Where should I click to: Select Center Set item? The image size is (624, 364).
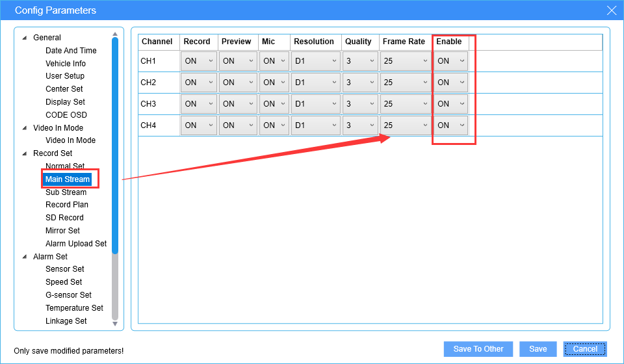click(64, 88)
